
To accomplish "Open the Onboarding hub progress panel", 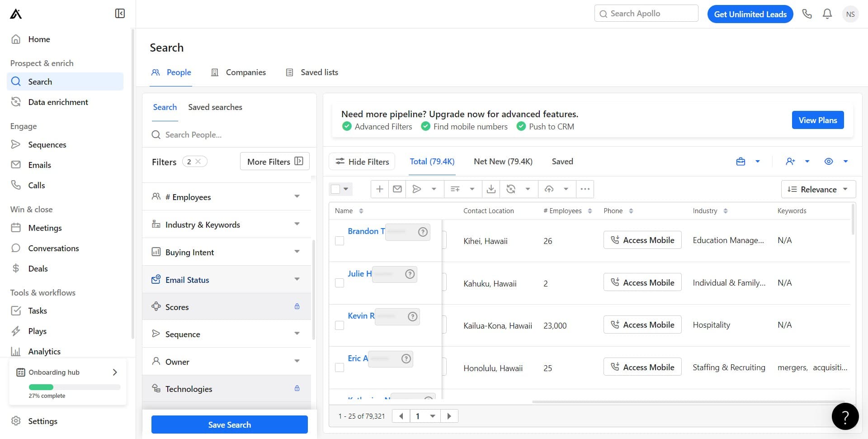I will tap(67, 372).
